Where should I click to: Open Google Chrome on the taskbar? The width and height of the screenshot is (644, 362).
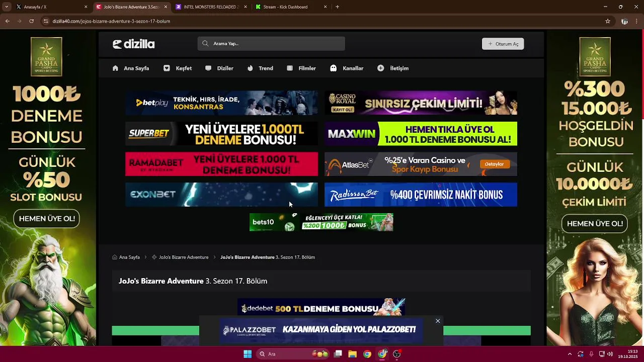[367, 354]
